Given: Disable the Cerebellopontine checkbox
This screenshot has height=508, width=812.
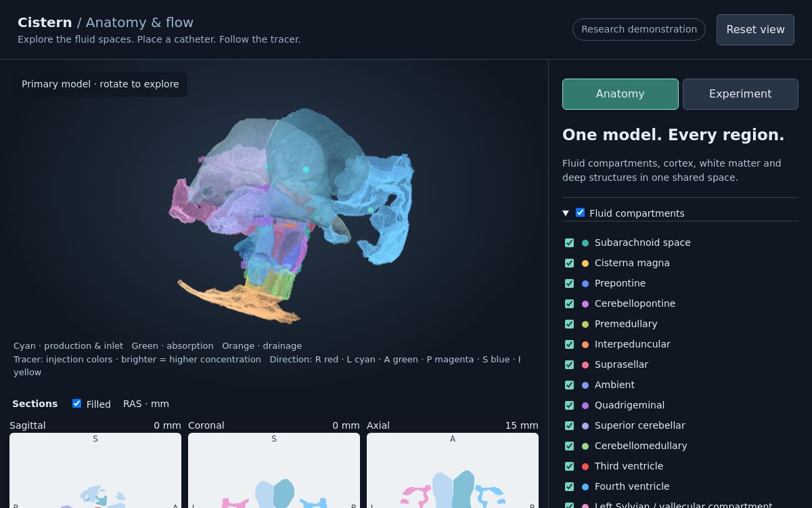Looking at the screenshot, I should point(569,303).
